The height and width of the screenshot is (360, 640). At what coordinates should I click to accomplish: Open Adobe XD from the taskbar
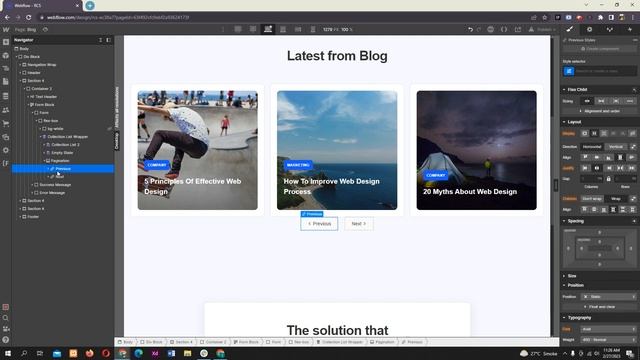click(x=155, y=353)
